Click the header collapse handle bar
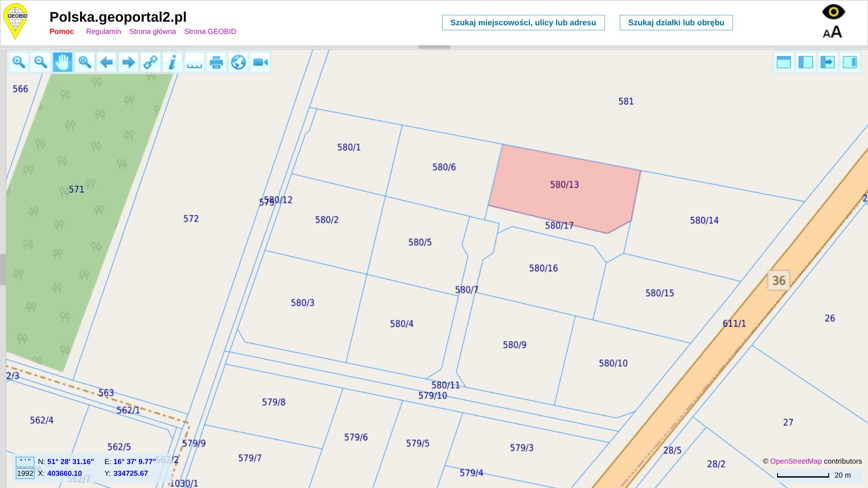Image resolution: width=868 pixels, height=488 pixels. (x=434, y=47)
